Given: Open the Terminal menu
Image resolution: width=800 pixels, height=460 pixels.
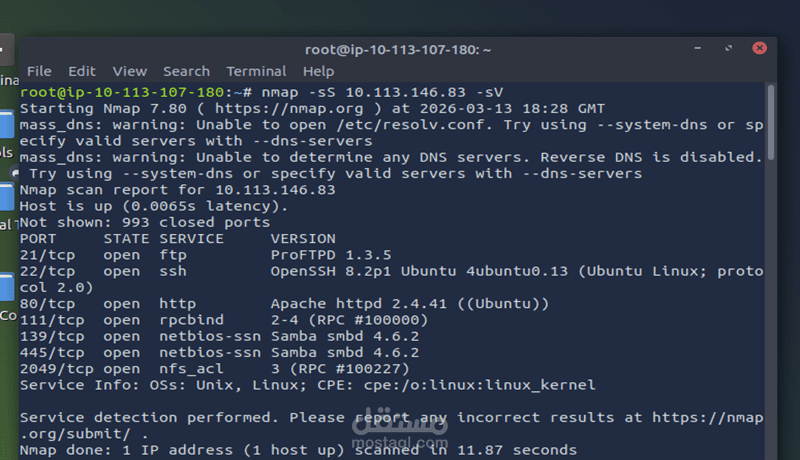Looking at the screenshot, I should coord(256,71).
